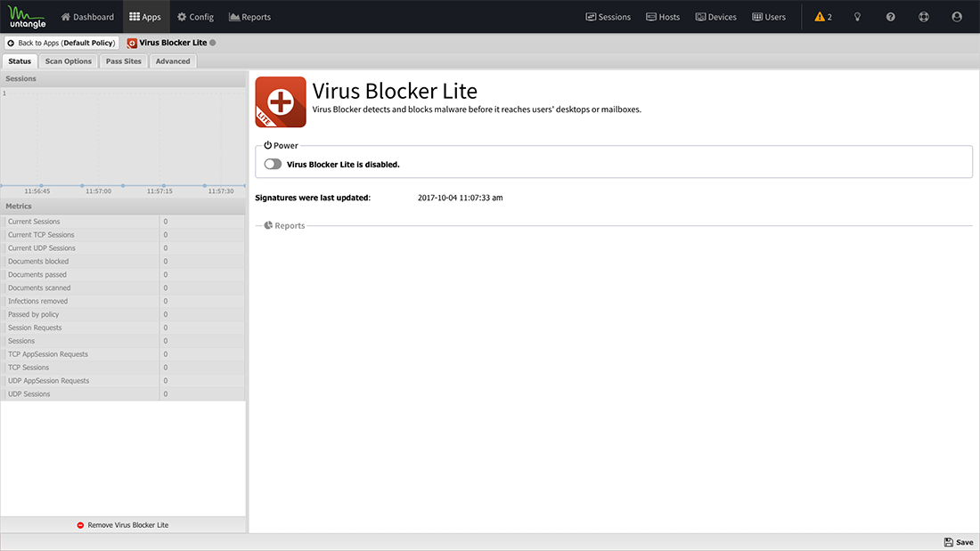Open the account user icon
The width and height of the screenshot is (980, 551).
click(x=957, y=17)
